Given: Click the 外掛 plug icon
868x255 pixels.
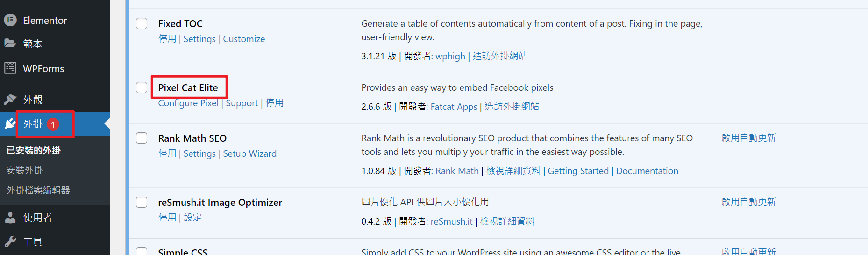Looking at the screenshot, I should [x=10, y=124].
